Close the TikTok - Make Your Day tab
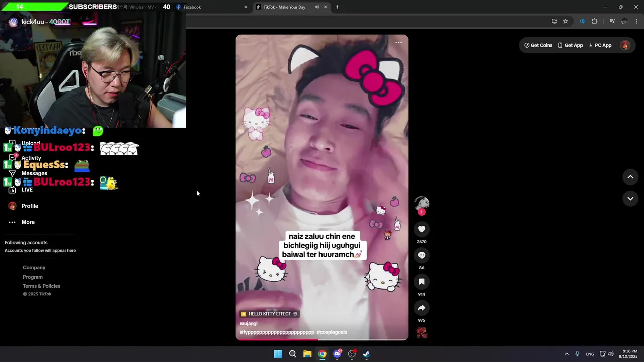 pos(325,7)
